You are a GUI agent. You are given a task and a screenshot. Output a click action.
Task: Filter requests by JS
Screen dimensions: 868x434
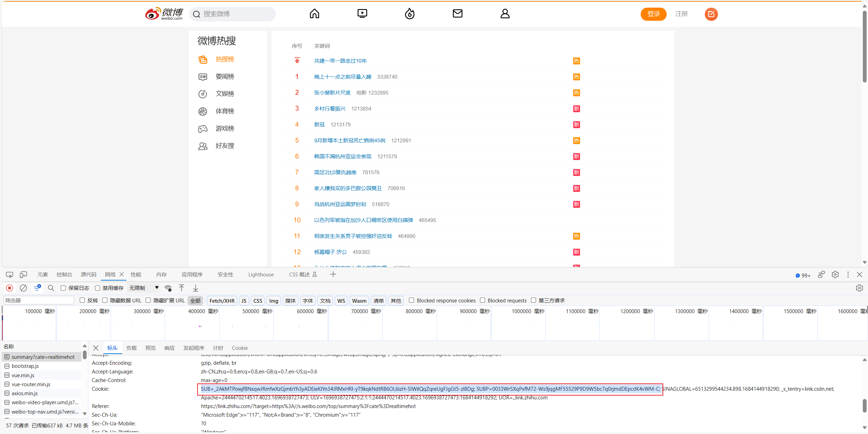244,301
